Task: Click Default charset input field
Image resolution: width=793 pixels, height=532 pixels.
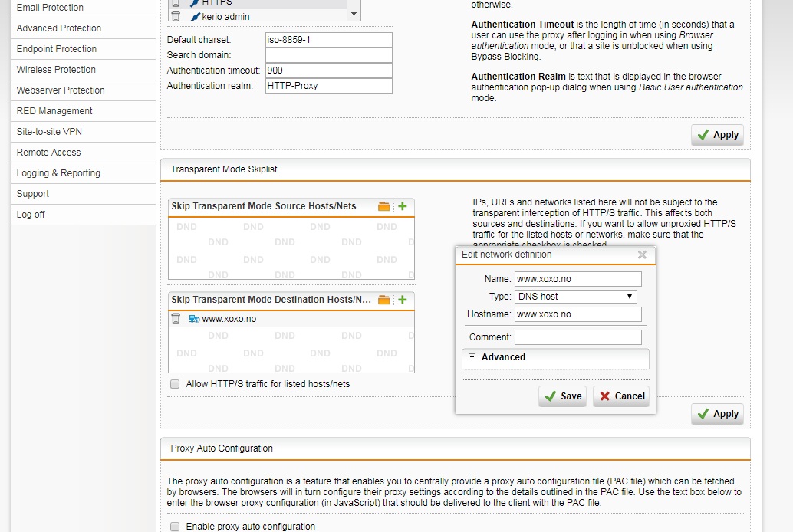Action: click(329, 40)
